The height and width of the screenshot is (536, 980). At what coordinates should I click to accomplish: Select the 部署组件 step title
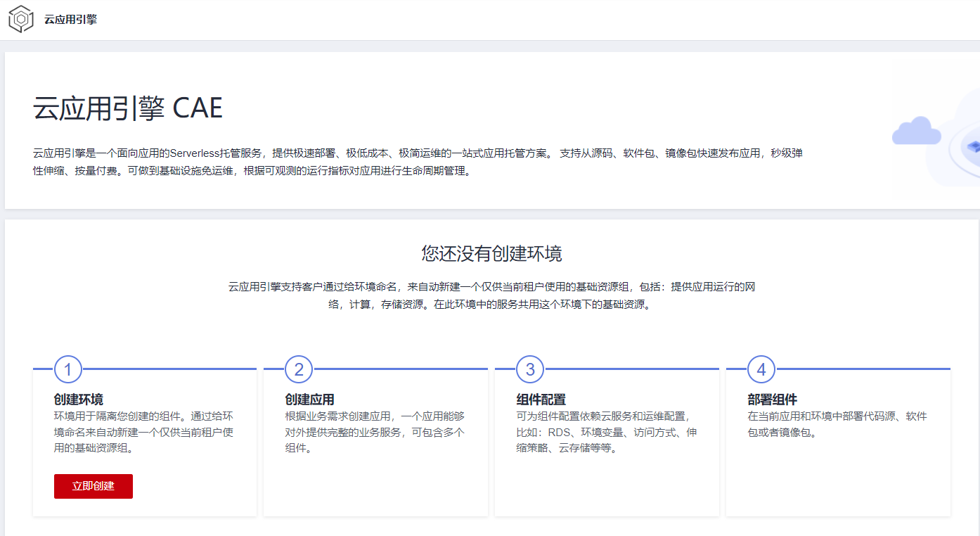click(772, 400)
